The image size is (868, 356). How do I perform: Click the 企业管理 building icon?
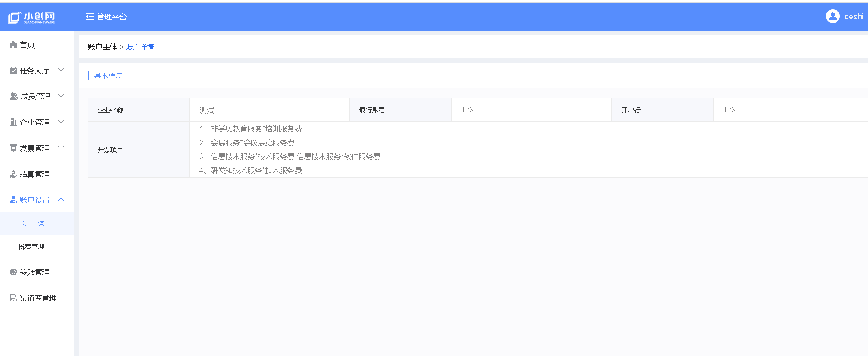[13, 123]
